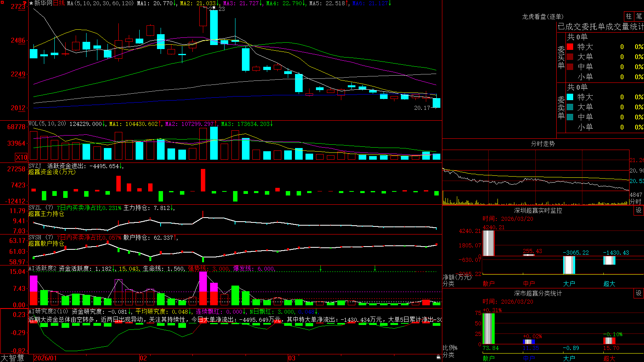Click the 大智慧 logo at bottom left
This screenshot has height=362, width=644.
(x=12, y=358)
